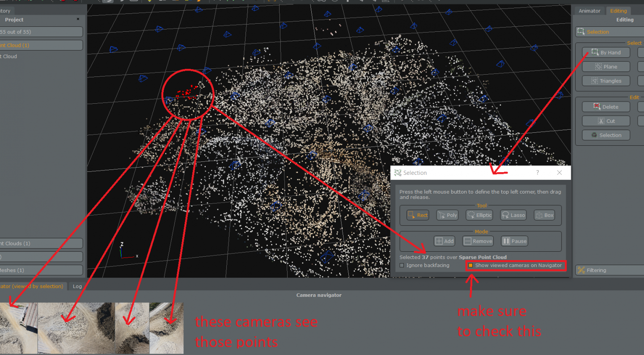Switch to the Animator tab
Screen dimensions: 644x355
(589, 11)
